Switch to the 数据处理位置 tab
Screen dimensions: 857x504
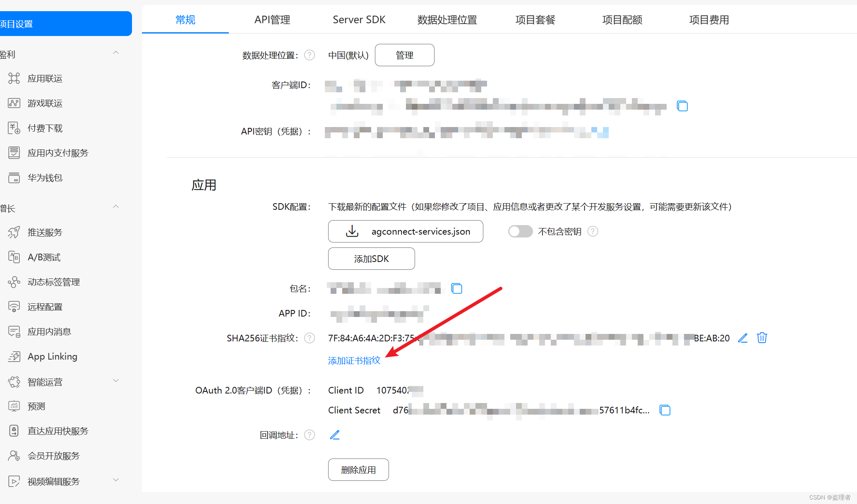[447, 19]
